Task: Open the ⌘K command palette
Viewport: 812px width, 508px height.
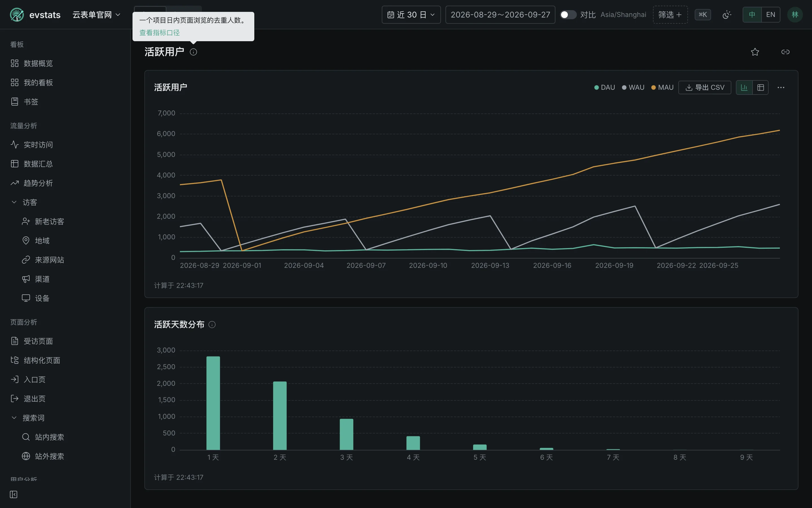Action: click(703, 15)
